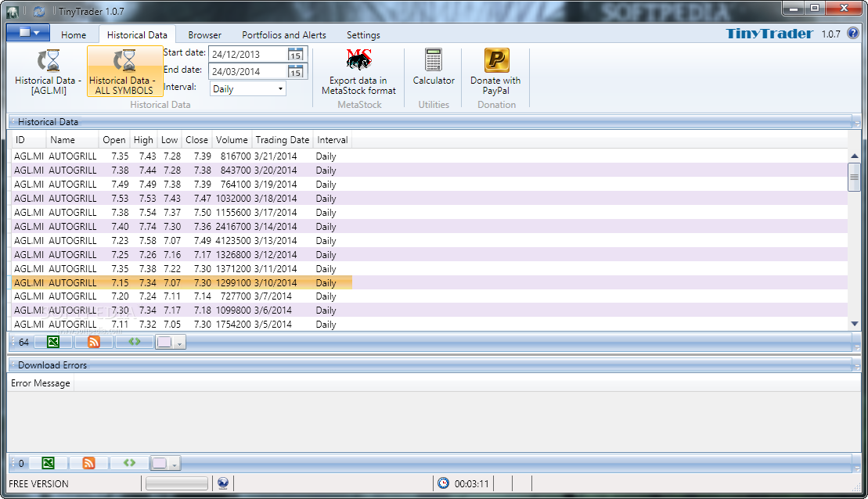Click the clock icon in status bar
Image resolution: width=868 pixels, height=499 pixels.
(x=444, y=483)
